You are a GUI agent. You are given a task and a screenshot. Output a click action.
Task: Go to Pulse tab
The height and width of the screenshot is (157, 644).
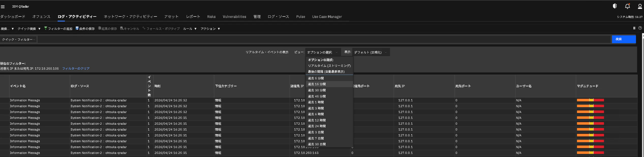point(301,17)
